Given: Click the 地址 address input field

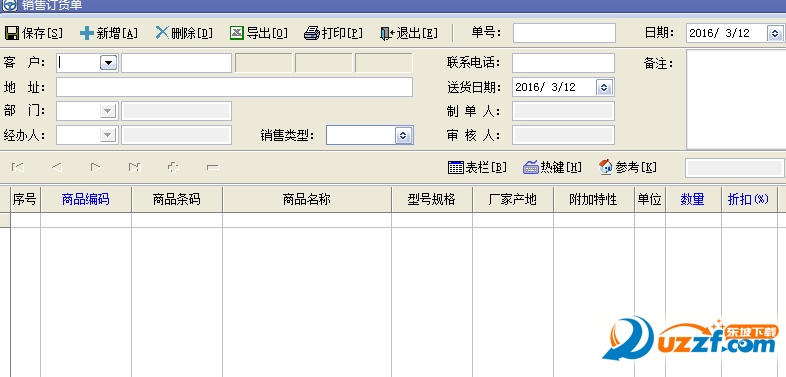Looking at the screenshot, I should pos(234,87).
